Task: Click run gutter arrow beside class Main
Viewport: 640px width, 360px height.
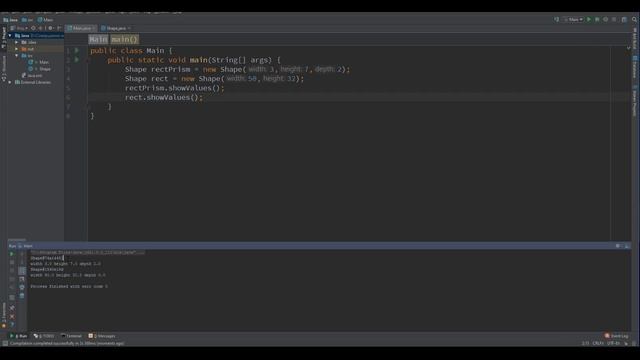Action: coord(76,51)
